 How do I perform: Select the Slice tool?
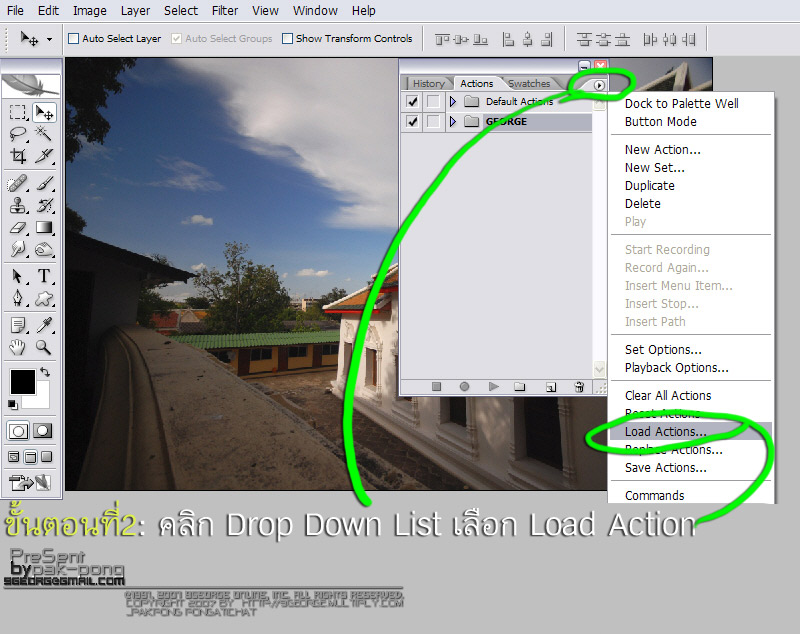pyautogui.click(x=44, y=156)
